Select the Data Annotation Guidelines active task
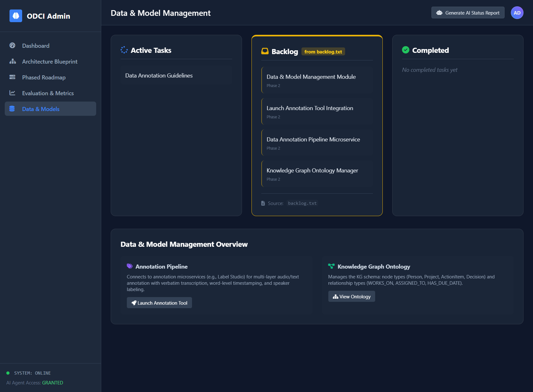Image resolution: width=533 pixels, height=392 pixels. click(x=176, y=76)
